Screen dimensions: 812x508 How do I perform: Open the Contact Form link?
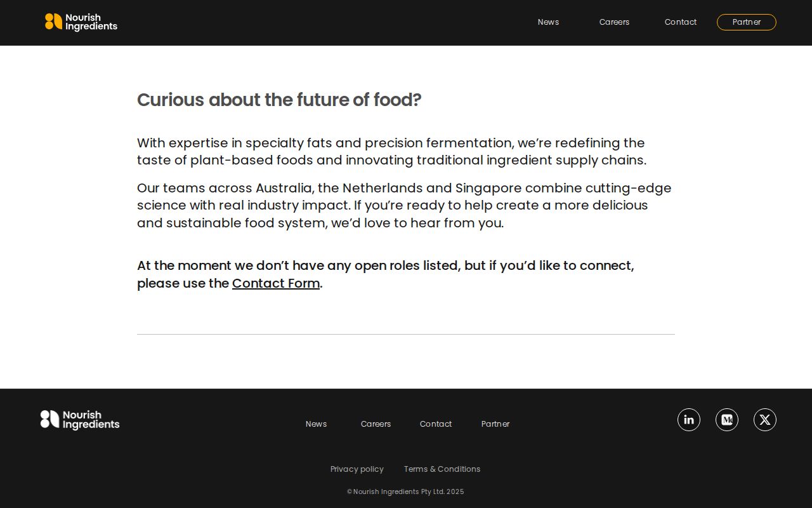[276, 283]
